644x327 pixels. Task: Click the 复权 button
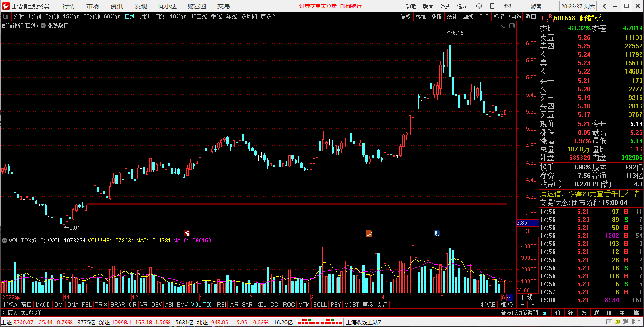pos(406,16)
